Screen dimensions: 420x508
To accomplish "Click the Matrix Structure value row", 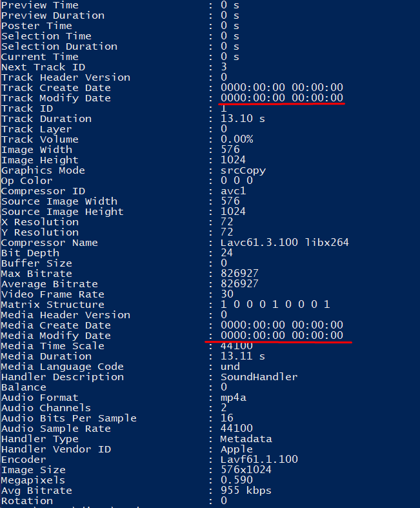I will (275, 304).
